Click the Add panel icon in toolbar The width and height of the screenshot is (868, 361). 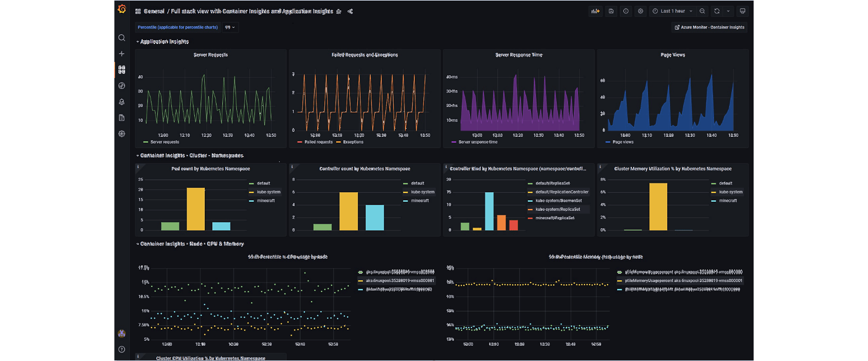point(595,11)
